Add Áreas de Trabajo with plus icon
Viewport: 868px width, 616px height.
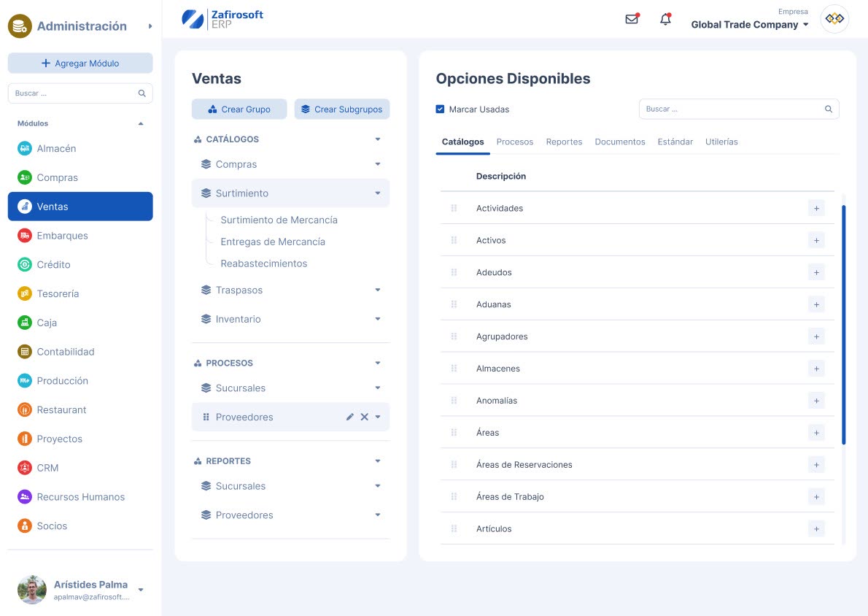(x=816, y=496)
